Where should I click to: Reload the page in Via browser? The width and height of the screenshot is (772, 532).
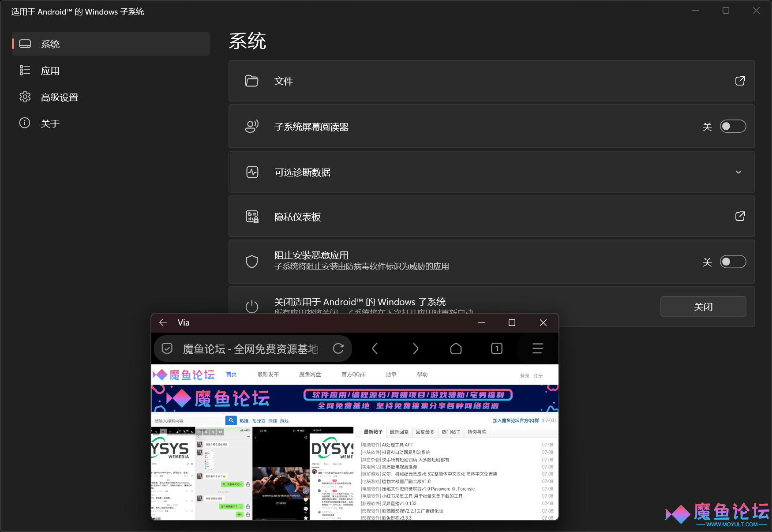pos(338,348)
